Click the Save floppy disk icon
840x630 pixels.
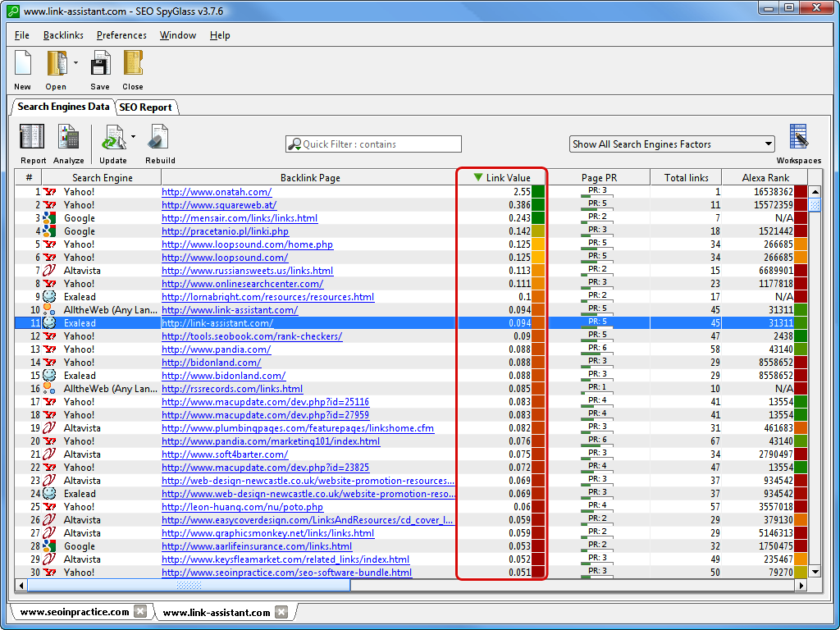point(100,64)
